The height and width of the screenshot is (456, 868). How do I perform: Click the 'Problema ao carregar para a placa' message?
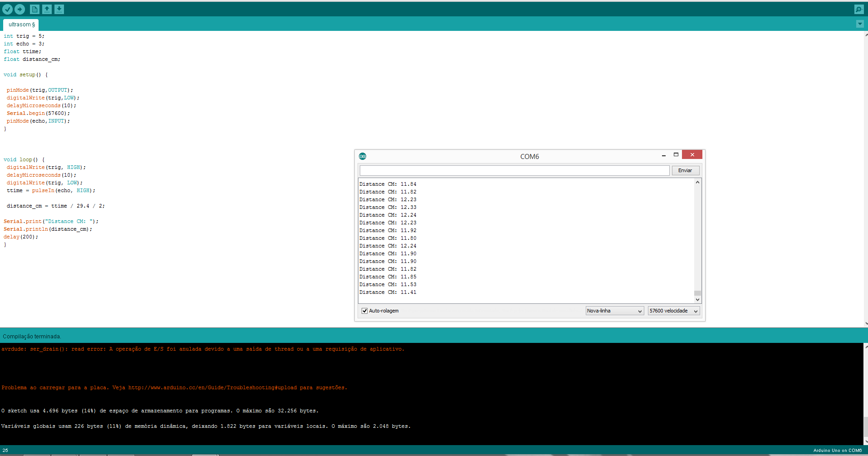click(174, 388)
